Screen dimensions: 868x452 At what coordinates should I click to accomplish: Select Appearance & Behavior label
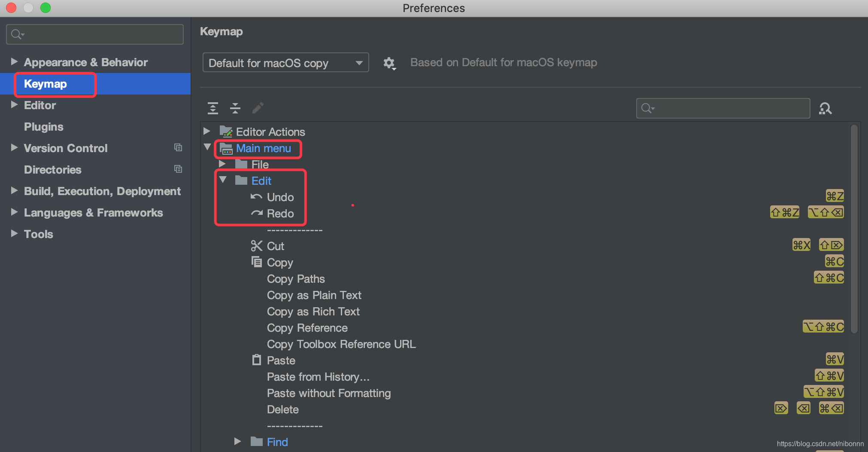86,62
